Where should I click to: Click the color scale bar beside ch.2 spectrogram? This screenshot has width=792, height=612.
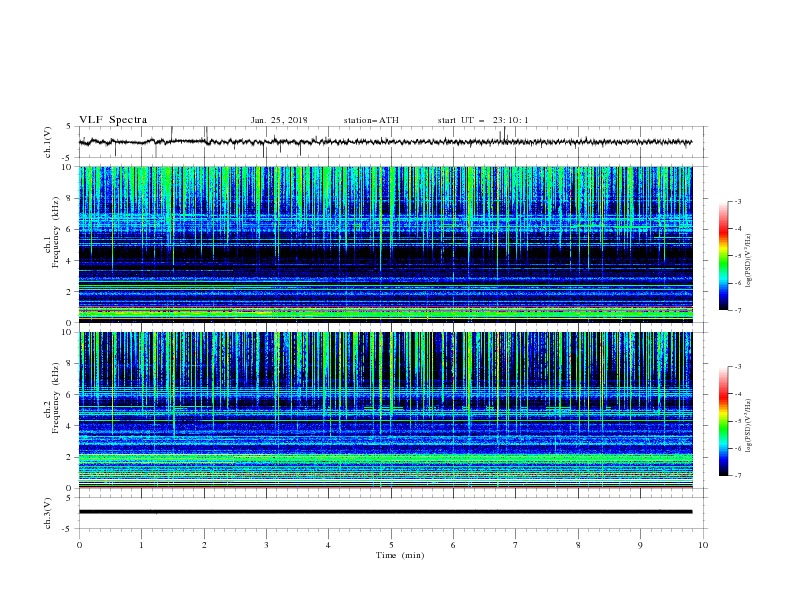(x=723, y=421)
